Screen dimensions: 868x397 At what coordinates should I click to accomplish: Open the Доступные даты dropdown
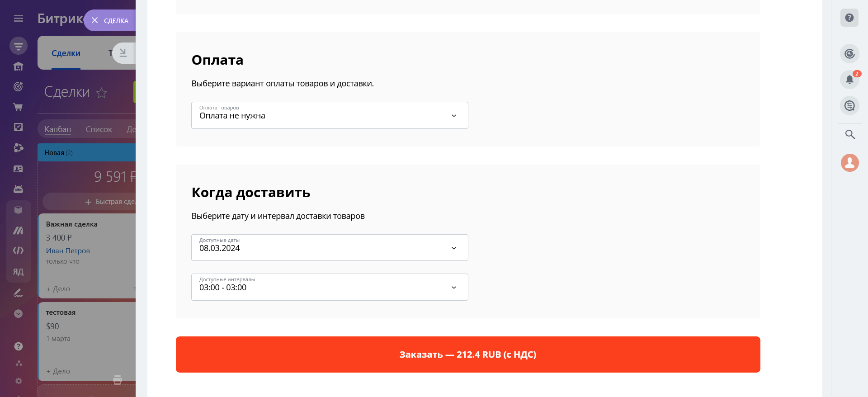click(x=330, y=248)
